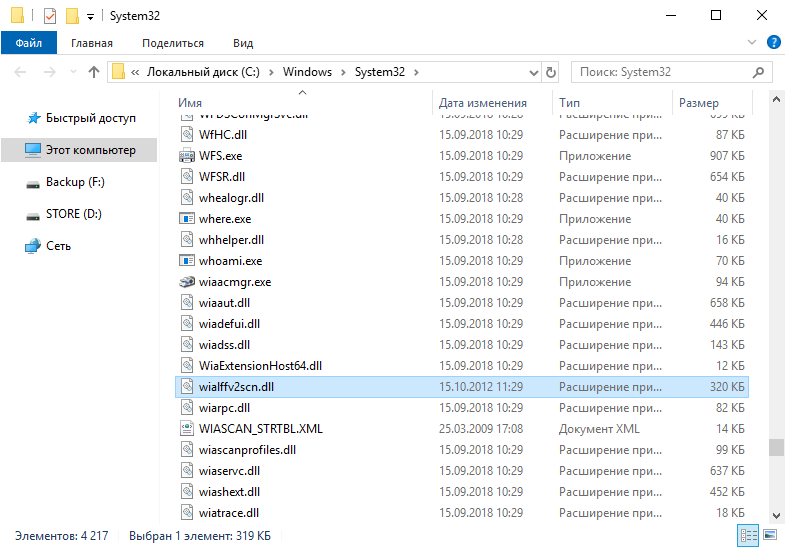Open Help with the question mark icon
The image size is (786, 548).
click(773, 42)
